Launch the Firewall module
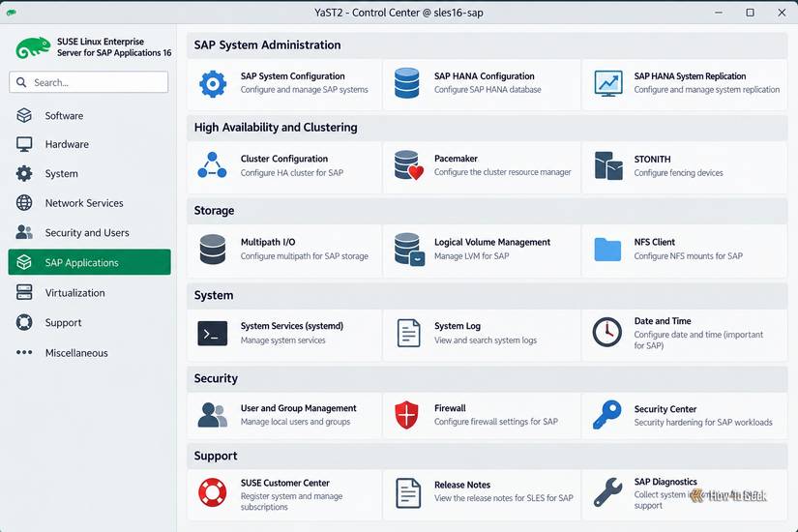 (x=482, y=415)
